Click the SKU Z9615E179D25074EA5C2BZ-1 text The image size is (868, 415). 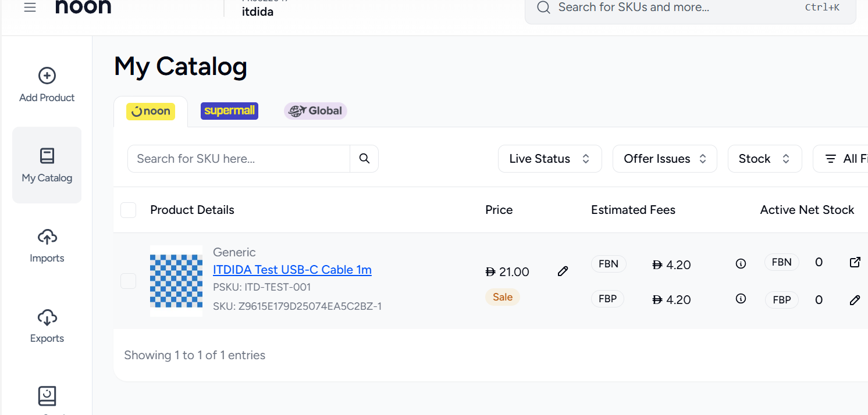[297, 306]
